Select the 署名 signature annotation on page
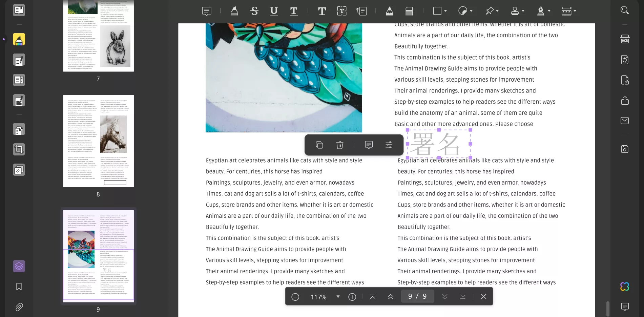 (x=439, y=144)
